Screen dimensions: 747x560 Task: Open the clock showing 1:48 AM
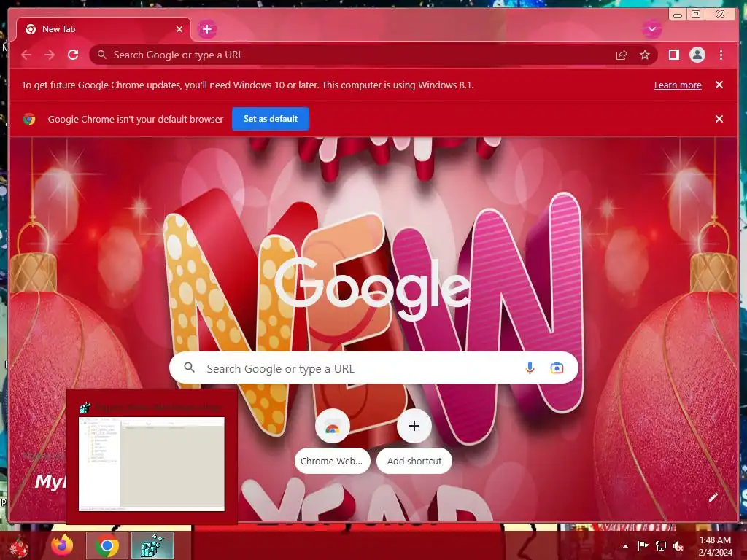pos(715,546)
